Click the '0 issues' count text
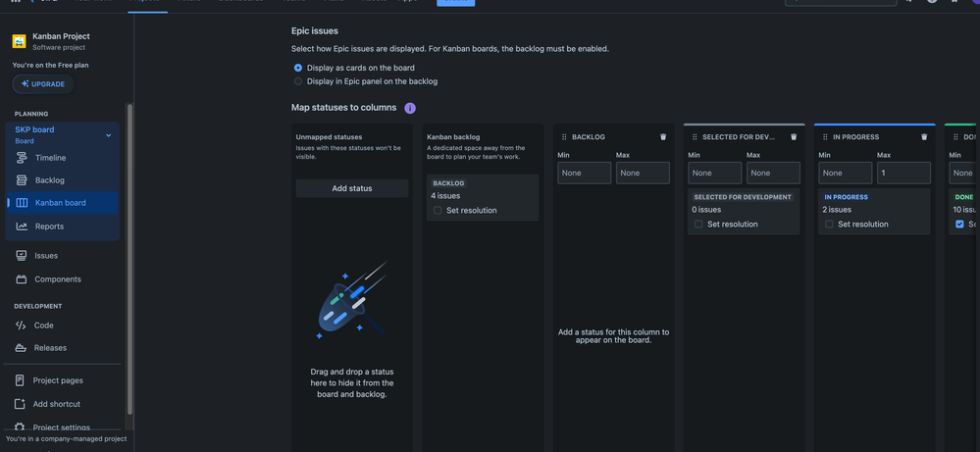980x452 pixels. pyautogui.click(x=706, y=210)
